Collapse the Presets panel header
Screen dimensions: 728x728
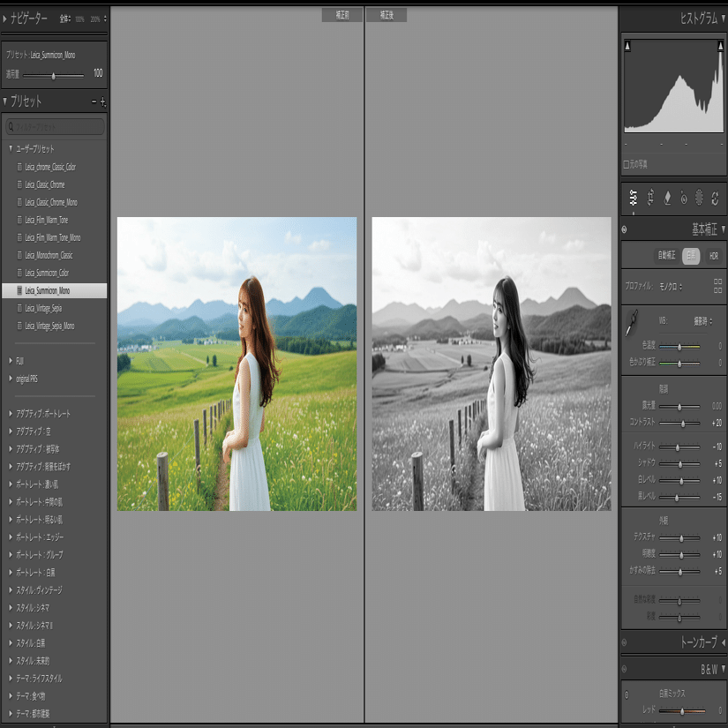click(x=4, y=101)
